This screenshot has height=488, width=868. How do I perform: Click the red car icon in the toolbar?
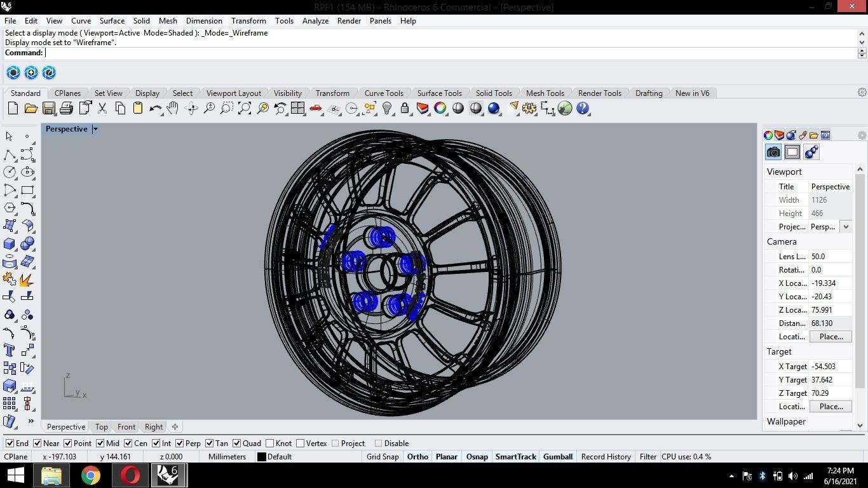[315, 109]
